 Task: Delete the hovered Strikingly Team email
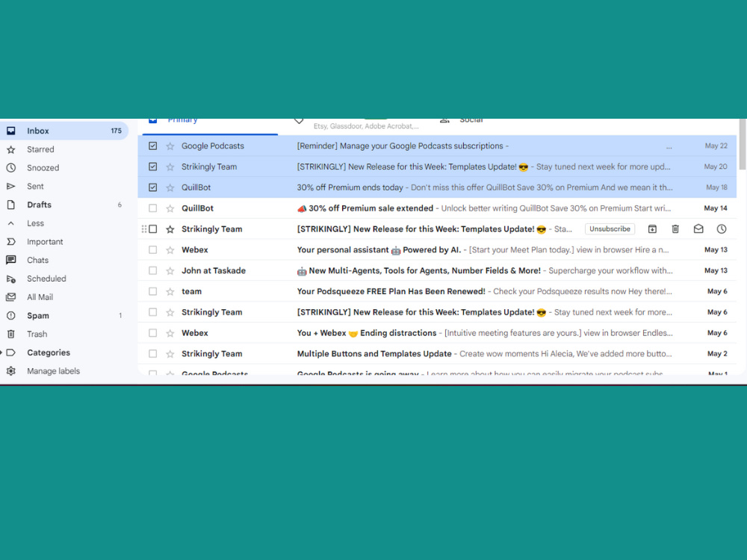675,229
